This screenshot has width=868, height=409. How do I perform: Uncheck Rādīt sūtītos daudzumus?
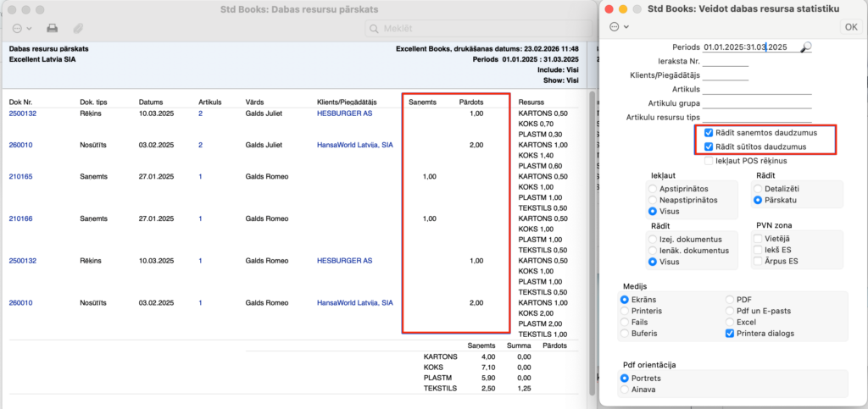click(709, 146)
